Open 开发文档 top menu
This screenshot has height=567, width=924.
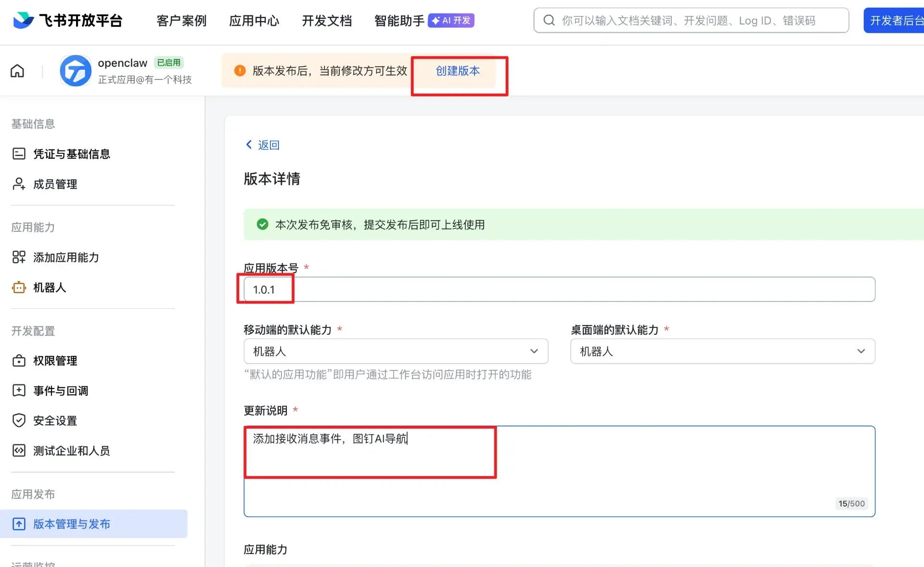327,21
